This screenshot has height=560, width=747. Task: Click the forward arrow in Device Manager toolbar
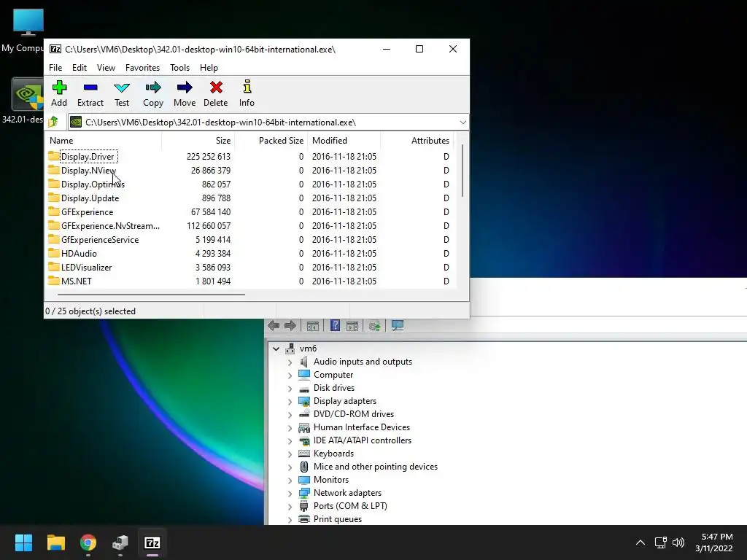[290, 326]
